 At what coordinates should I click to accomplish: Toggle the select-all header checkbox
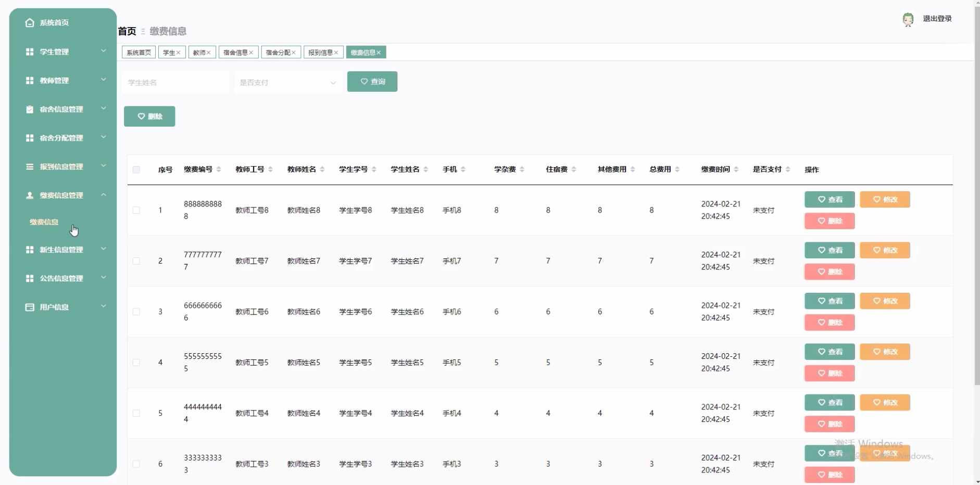(x=136, y=169)
